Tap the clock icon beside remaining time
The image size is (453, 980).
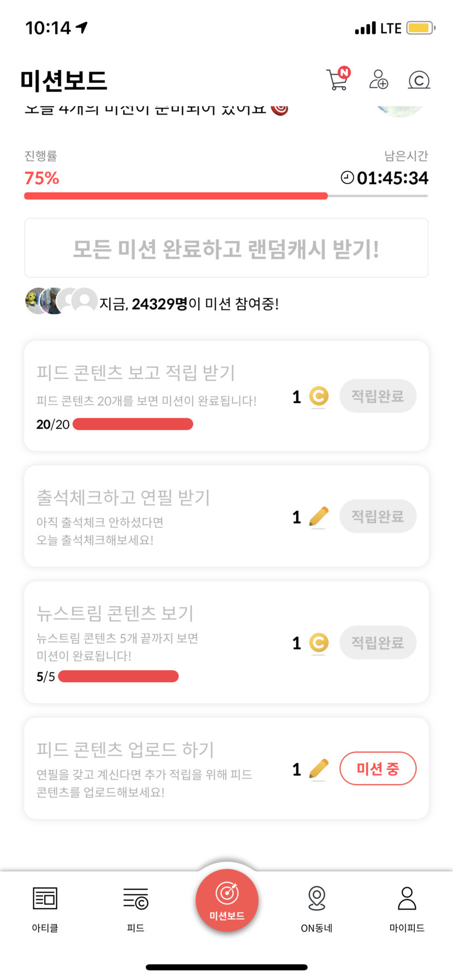tap(347, 178)
